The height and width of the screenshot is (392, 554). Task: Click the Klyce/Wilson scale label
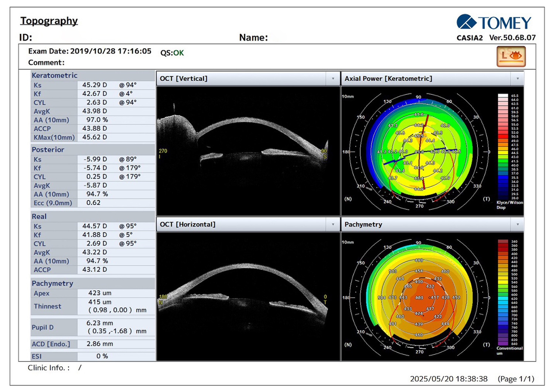coord(510,205)
